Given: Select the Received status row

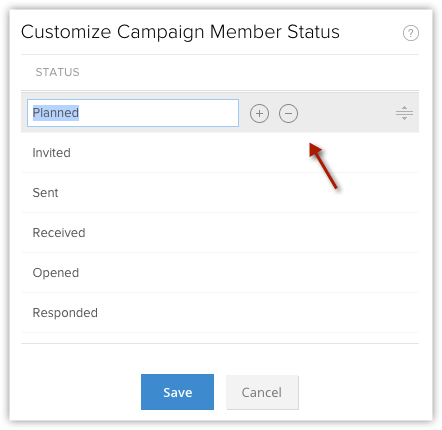Looking at the screenshot, I should [x=220, y=233].
